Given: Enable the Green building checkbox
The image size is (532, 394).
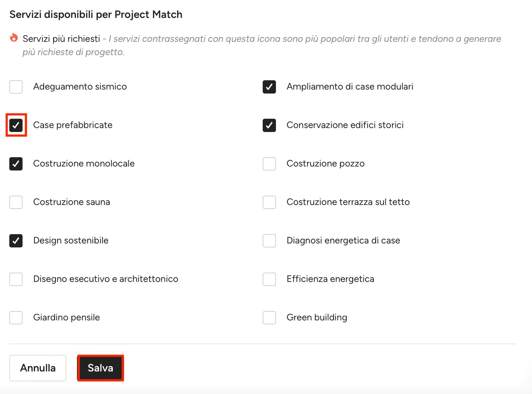Looking at the screenshot, I should click(x=269, y=318).
